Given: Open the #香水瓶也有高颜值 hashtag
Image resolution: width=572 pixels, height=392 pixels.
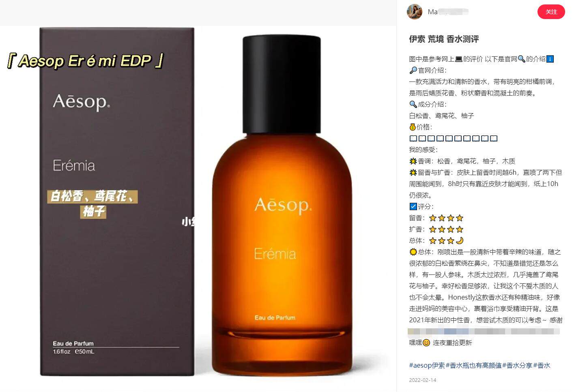Looking at the screenshot, I should 473,365.
